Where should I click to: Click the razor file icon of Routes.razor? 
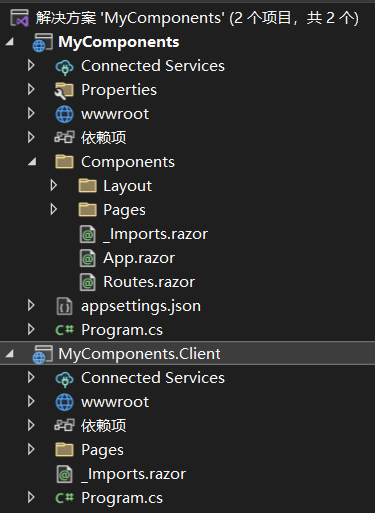87,282
